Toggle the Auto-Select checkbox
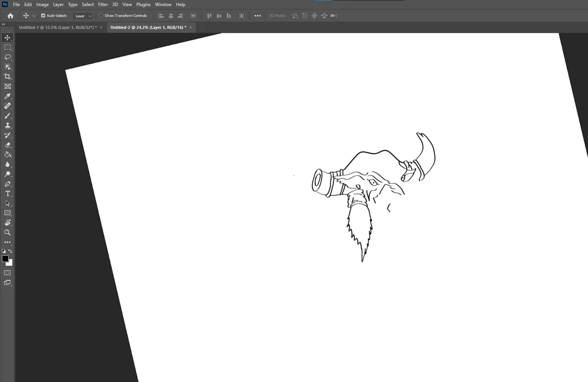 pos(43,16)
